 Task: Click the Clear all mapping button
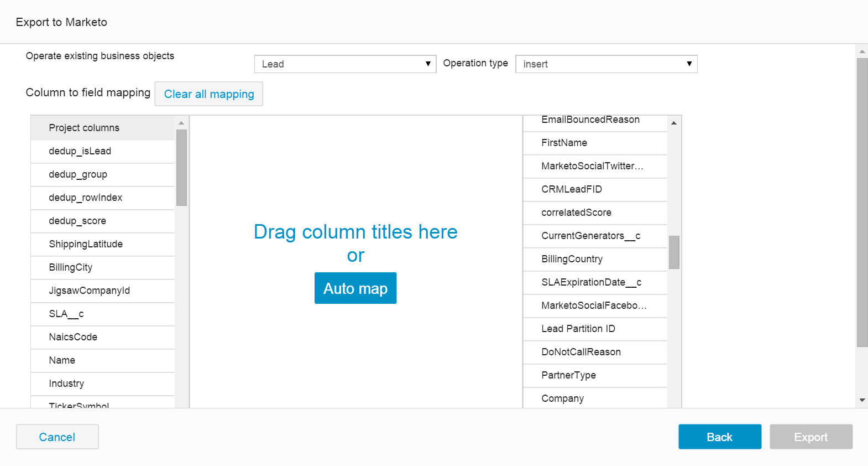[209, 94]
